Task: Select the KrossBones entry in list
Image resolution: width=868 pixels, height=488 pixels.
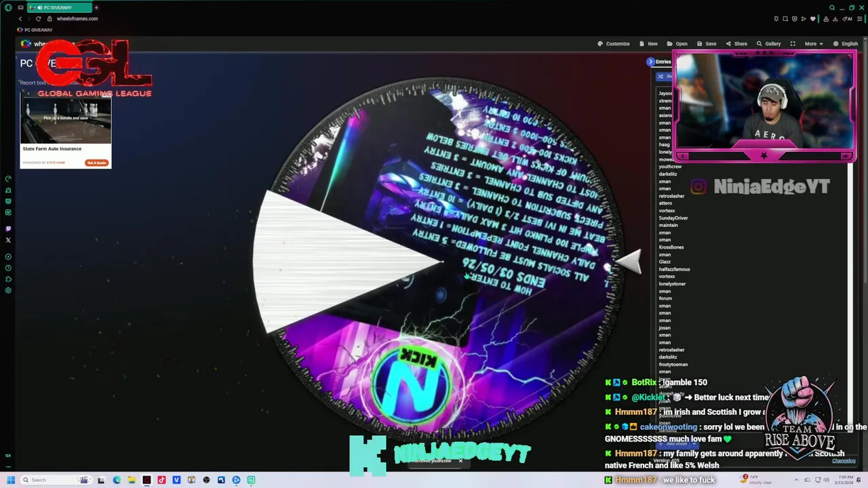Action: coord(671,247)
